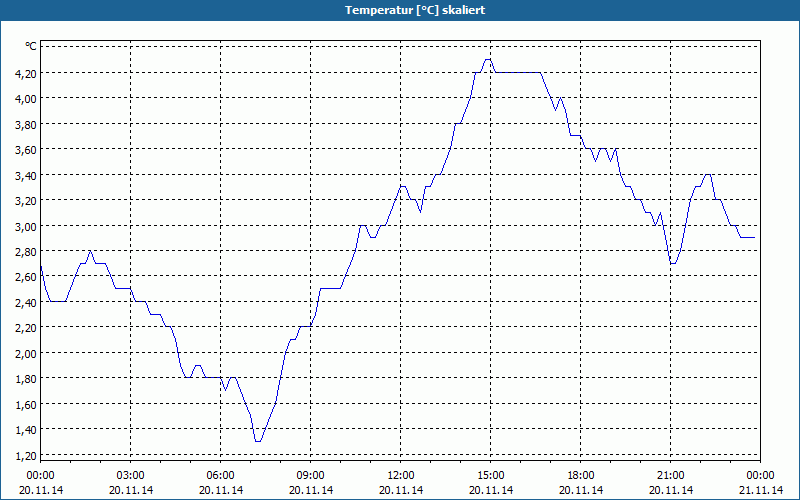The height and width of the screenshot is (500, 800).
Task: Pick the 09:00 time label
Action: pos(311,476)
